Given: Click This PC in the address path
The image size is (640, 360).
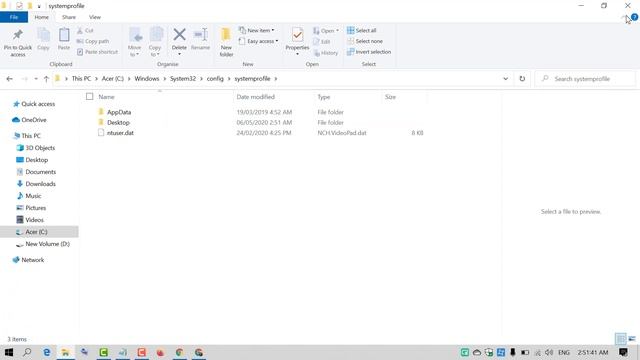Looking at the screenshot, I should (x=81, y=79).
